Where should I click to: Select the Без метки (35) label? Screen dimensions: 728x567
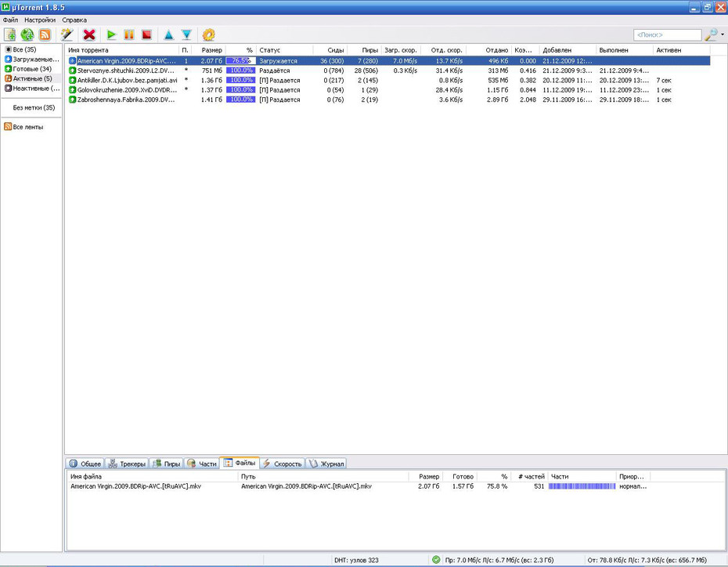click(34, 108)
